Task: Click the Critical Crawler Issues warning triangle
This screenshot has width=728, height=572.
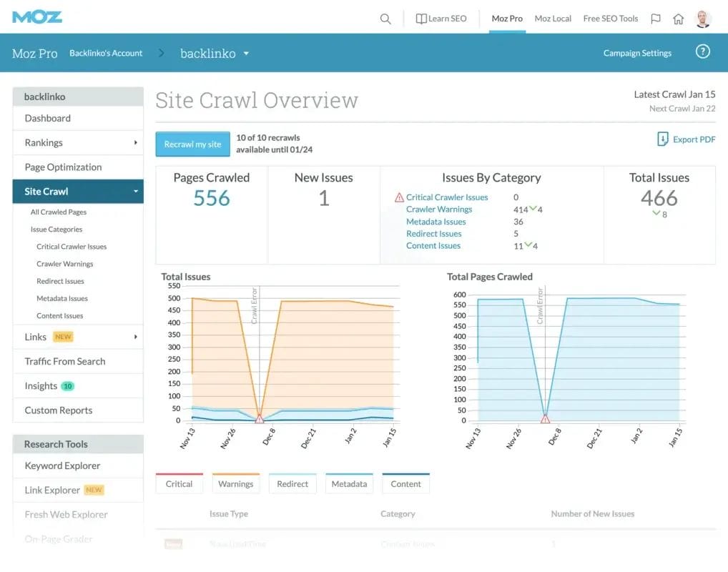Action: [x=399, y=197]
